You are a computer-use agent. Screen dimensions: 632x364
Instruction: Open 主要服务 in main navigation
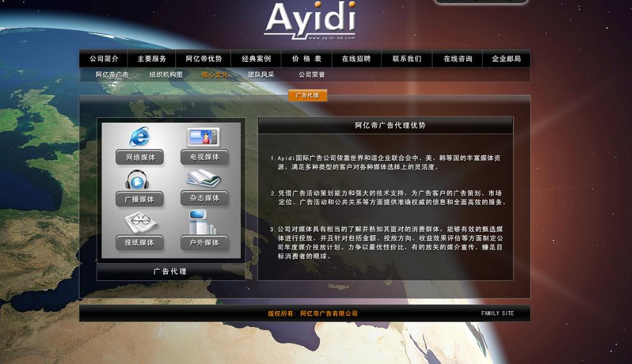(152, 59)
